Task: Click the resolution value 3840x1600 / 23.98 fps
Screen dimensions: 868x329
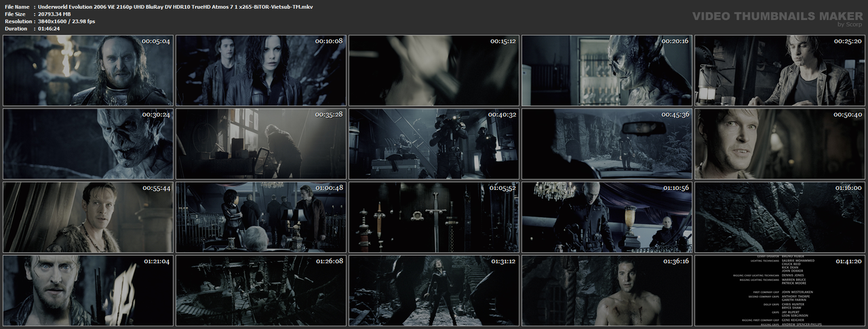Action: pos(66,21)
